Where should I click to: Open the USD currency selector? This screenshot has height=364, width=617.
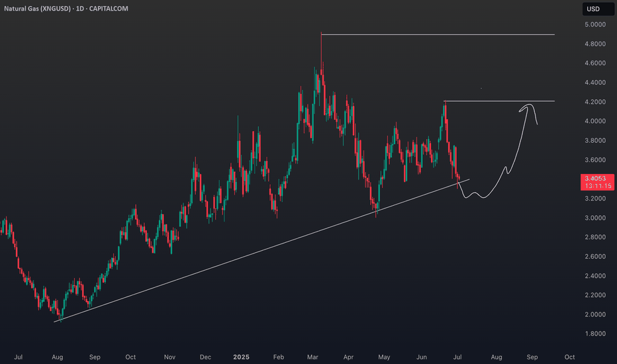pos(598,9)
